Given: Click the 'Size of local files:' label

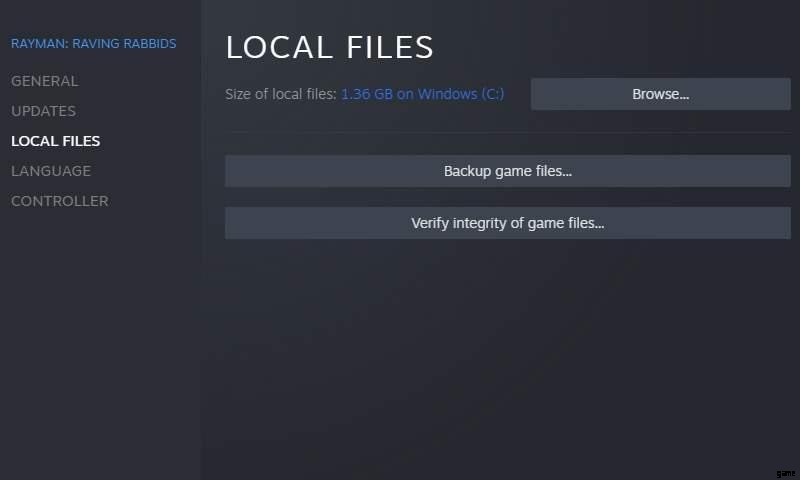Looking at the screenshot, I should [x=281, y=94].
